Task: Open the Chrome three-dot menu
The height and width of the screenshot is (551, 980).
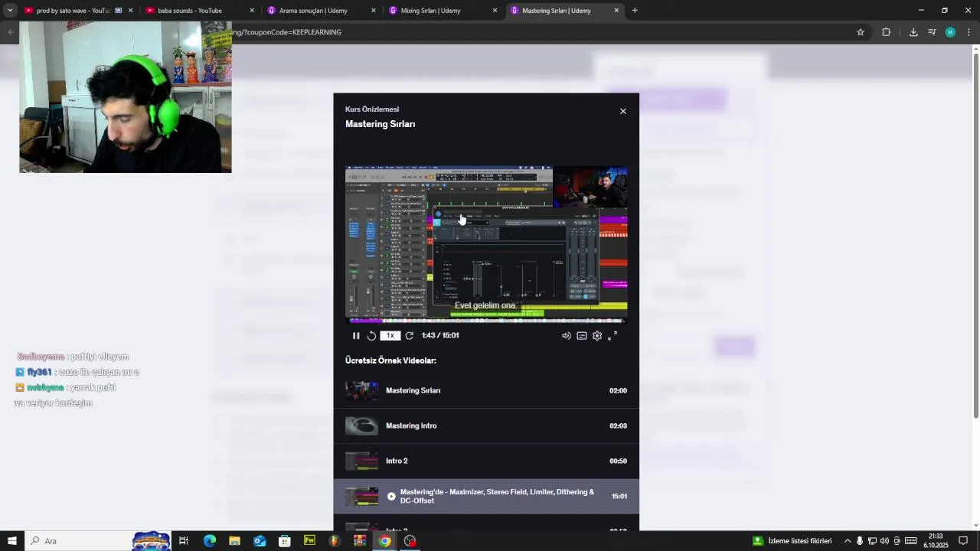Action: pos(969,32)
